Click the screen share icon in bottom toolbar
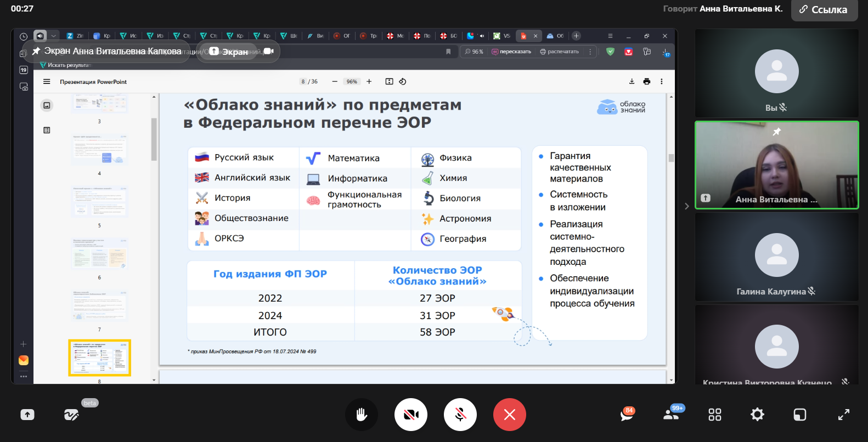Image resolution: width=868 pixels, height=442 pixels. 27,415
